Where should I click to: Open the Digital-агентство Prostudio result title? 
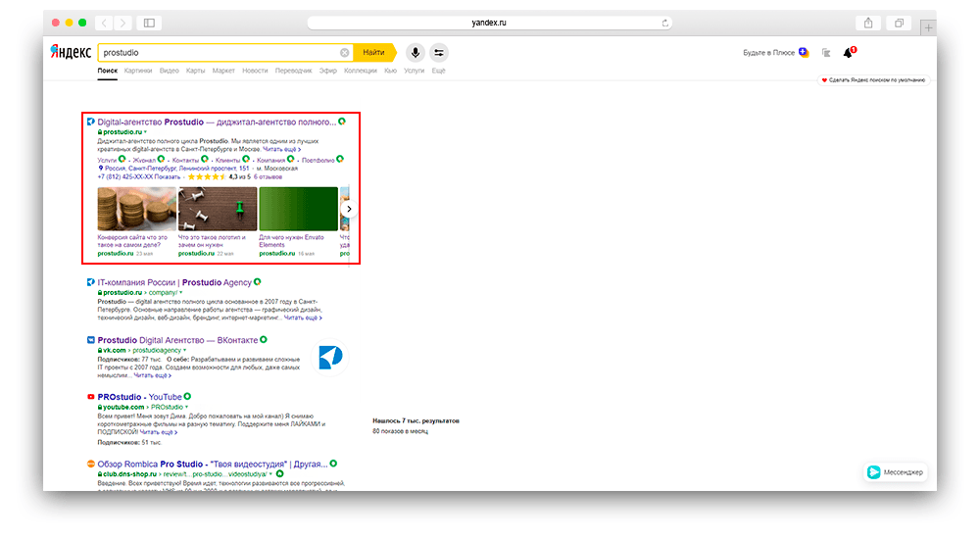pos(217,122)
